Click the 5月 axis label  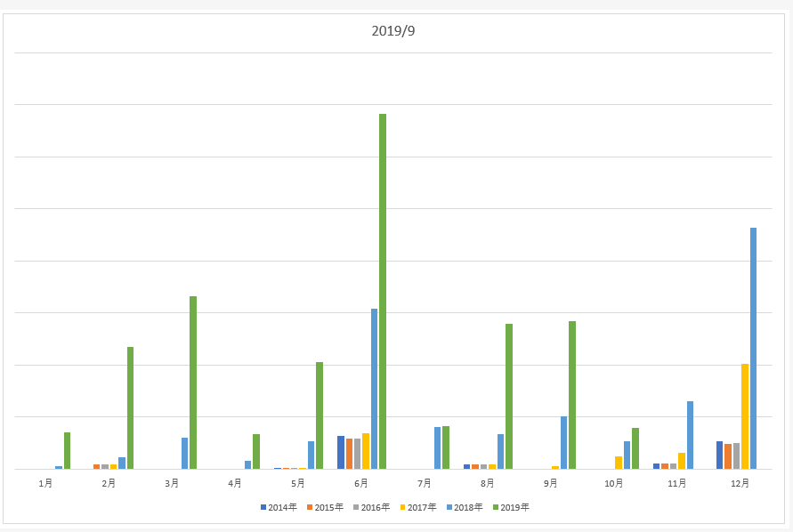tap(298, 483)
